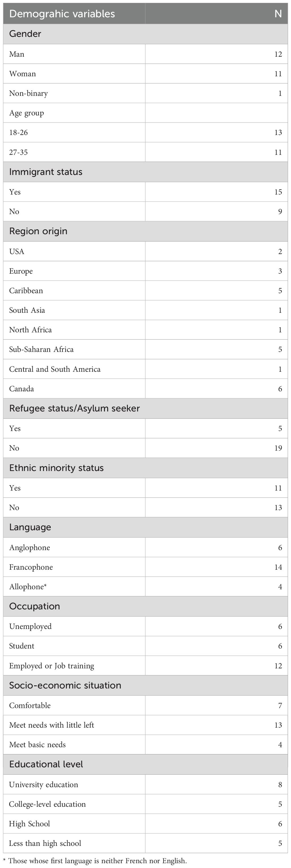The image size is (291, 868).
Task: Click the 'Ethnic minority status' heading
Action: (x=56, y=468)
